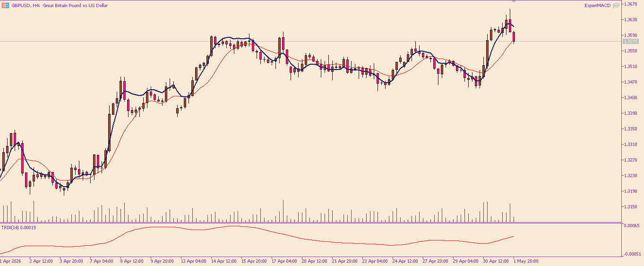Click the 1.3150 price axis value
The height and width of the screenshot is (266, 644).
coord(630,207)
